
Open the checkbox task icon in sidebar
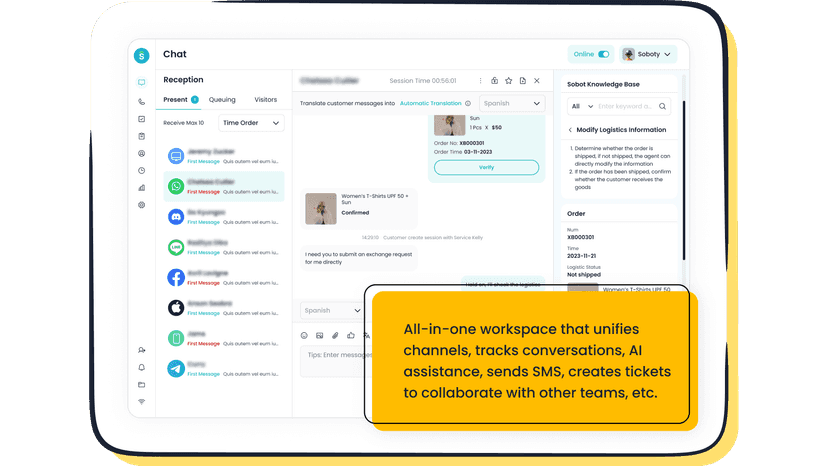[142, 119]
